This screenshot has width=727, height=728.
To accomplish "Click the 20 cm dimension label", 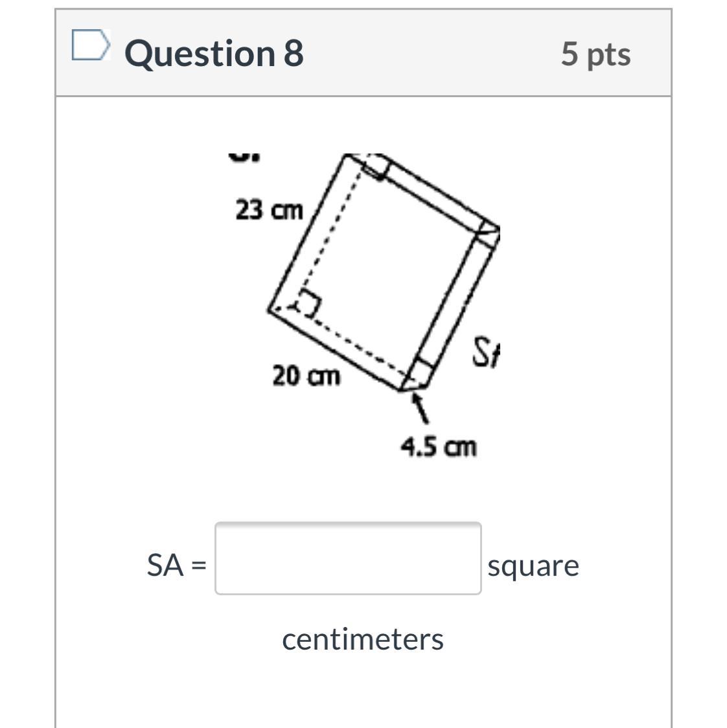I will coord(306,376).
